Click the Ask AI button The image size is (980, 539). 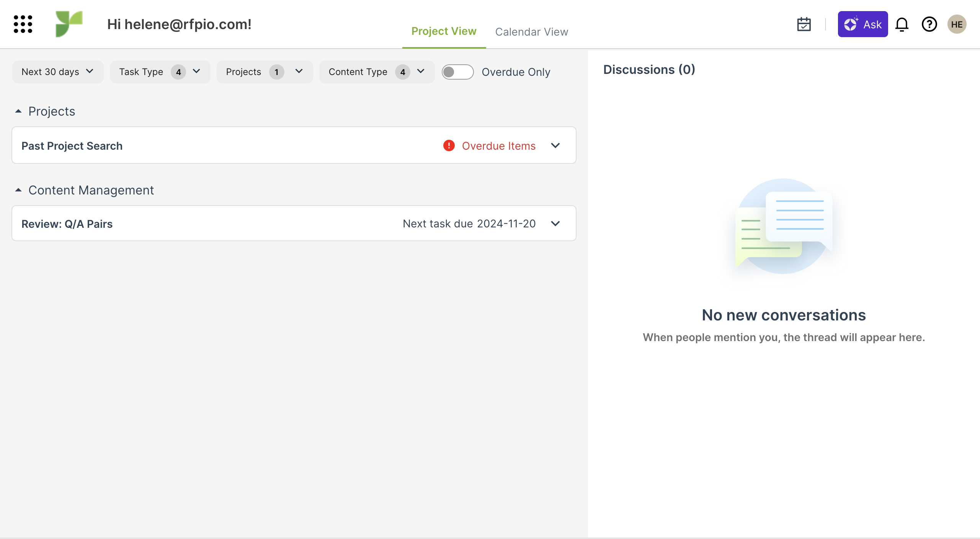pyautogui.click(x=862, y=24)
